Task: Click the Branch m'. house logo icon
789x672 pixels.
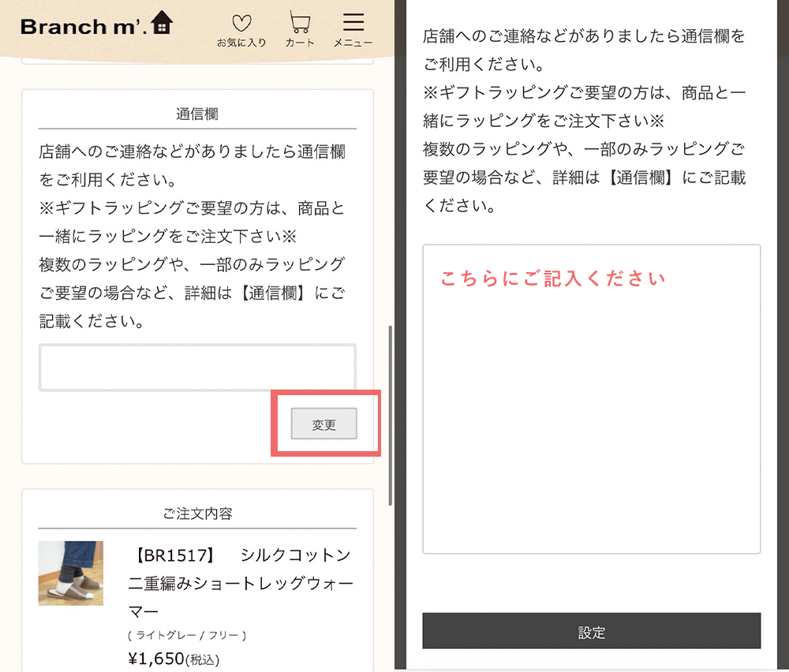Action: pos(163,21)
